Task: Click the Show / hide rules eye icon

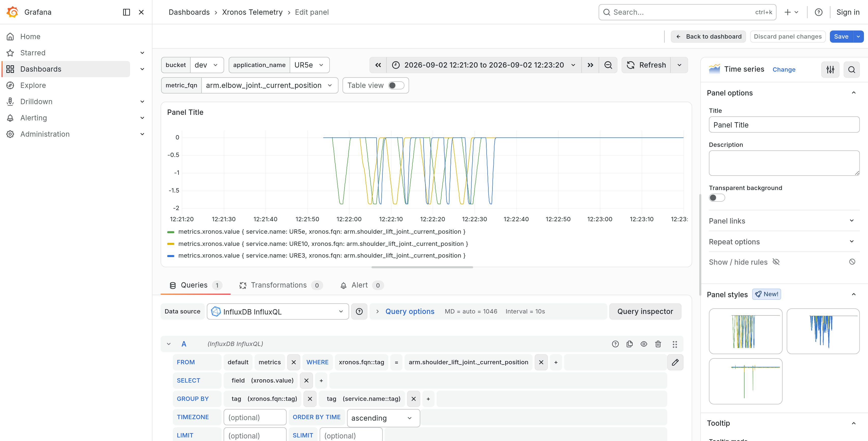Action: pos(776,262)
